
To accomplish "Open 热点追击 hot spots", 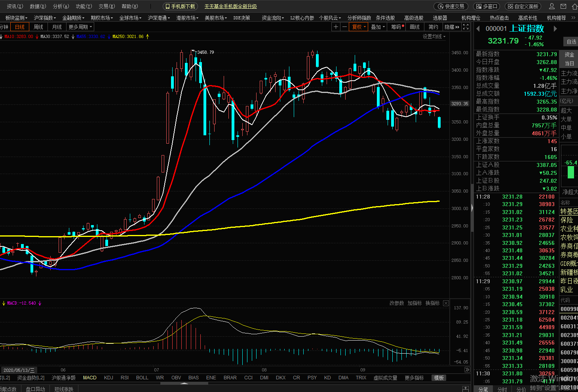I will point(499,18).
